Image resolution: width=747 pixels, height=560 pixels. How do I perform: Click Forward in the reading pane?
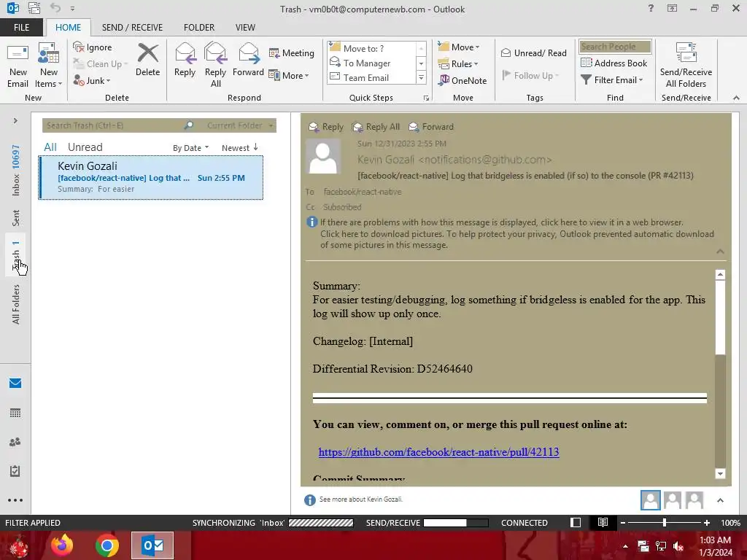431,127
